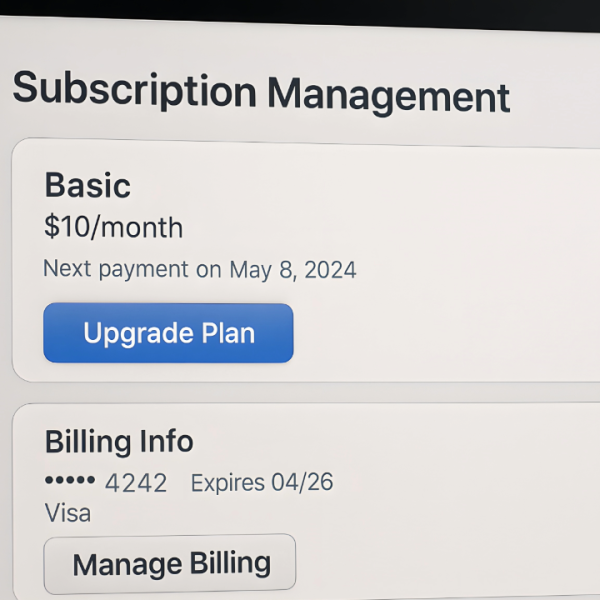The image size is (600, 600).
Task: Click the word Upgrade on the blue button
Action: pos(123,333)
